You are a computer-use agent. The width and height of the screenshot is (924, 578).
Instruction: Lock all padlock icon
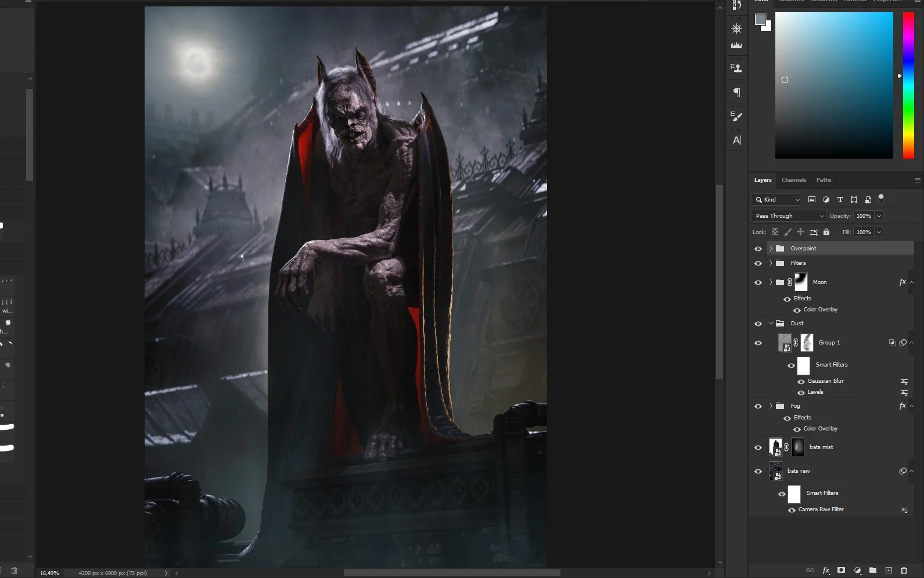coord(826,232)
